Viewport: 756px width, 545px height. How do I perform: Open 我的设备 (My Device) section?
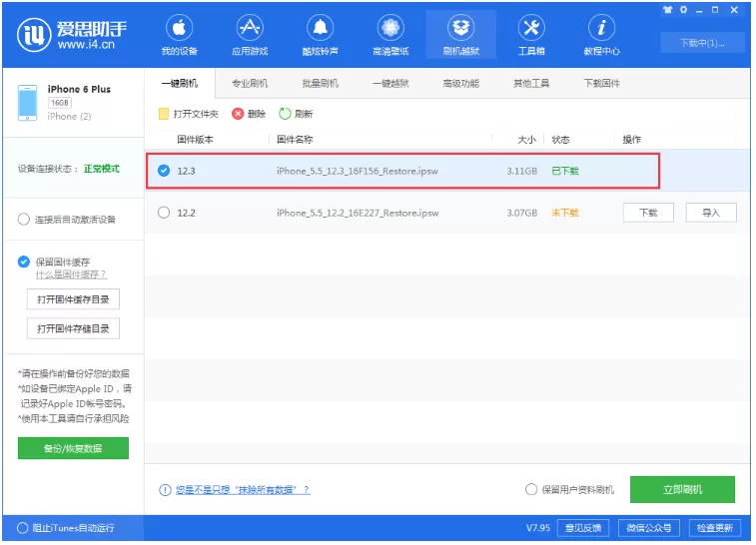coord(180,35)
